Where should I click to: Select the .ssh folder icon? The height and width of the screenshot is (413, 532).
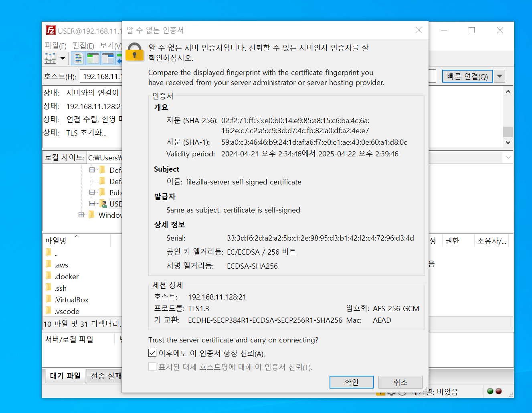click(49, 287)
